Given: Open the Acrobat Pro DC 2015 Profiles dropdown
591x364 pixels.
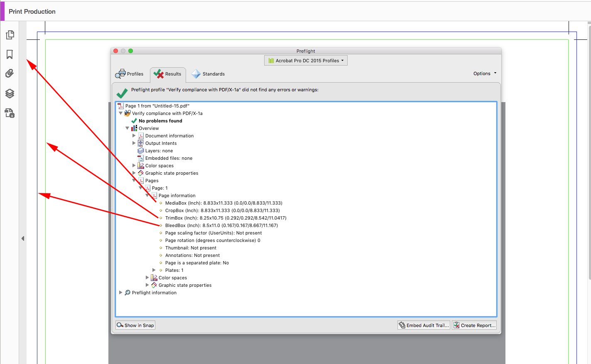Looking at the screenshot, I should click(x=306, y=60).
